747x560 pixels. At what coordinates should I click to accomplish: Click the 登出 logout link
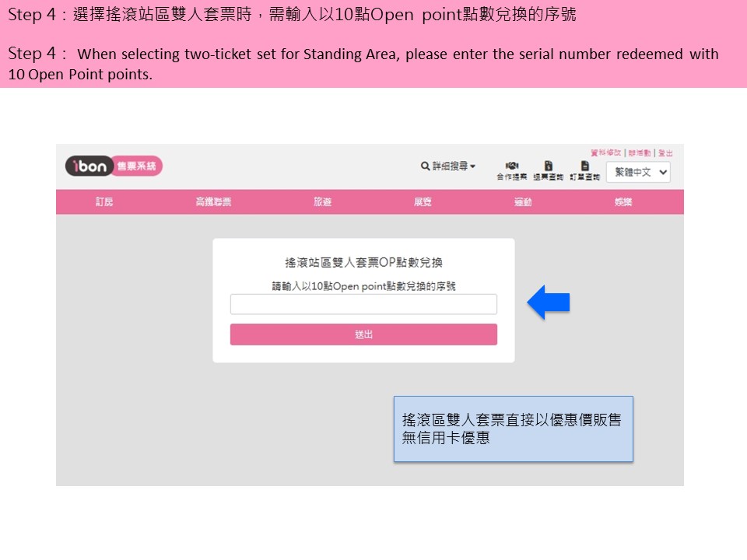click(665, 153)
